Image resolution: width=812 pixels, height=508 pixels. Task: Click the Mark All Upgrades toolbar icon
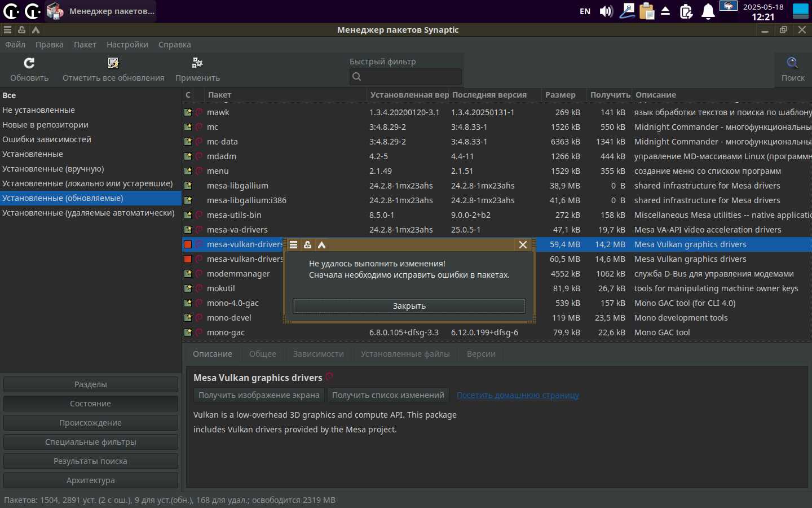pyautogui.click(x=113, y=63)
